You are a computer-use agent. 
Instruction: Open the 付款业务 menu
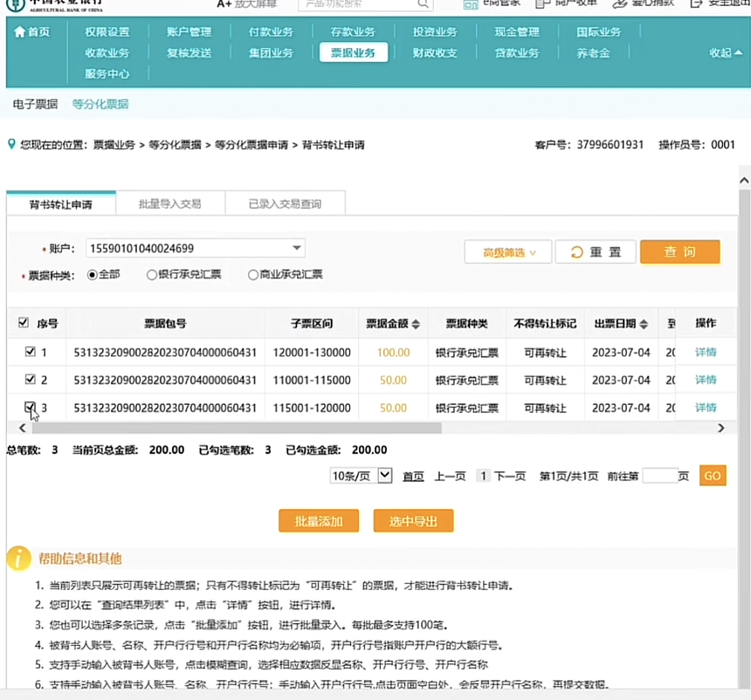271,32
